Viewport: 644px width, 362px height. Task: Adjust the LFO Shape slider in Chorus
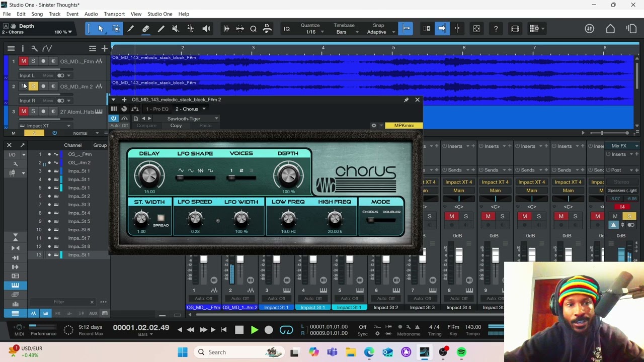click(x=195, y=178)
